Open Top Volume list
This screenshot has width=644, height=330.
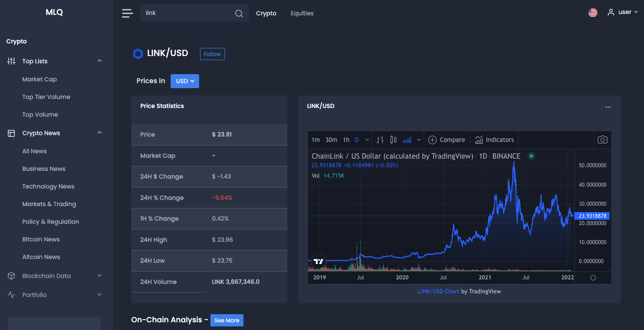tap(40, 114)
